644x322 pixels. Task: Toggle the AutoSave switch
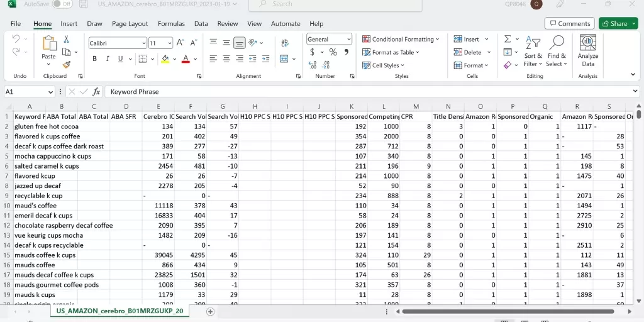62,4
